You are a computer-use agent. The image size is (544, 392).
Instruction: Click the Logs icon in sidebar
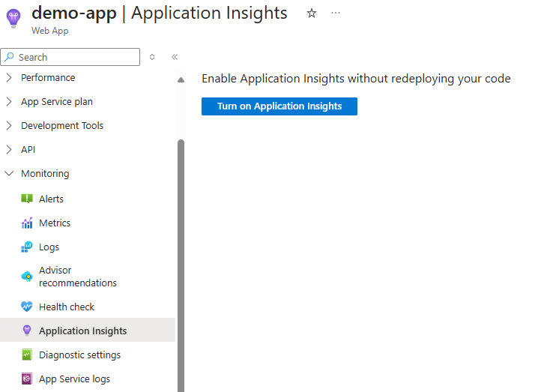[27, 247]
